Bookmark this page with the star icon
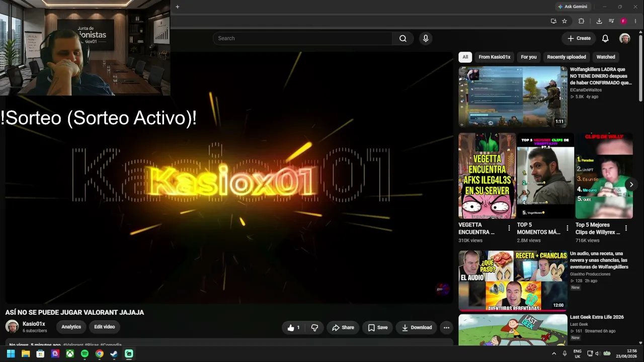This screenshot has height=362, width=644. click(x=565, y=21)
